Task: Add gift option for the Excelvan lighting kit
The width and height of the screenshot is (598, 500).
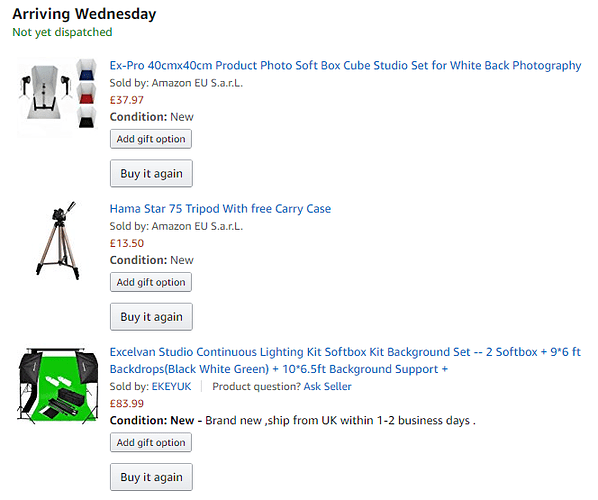Action: point(151,442)
